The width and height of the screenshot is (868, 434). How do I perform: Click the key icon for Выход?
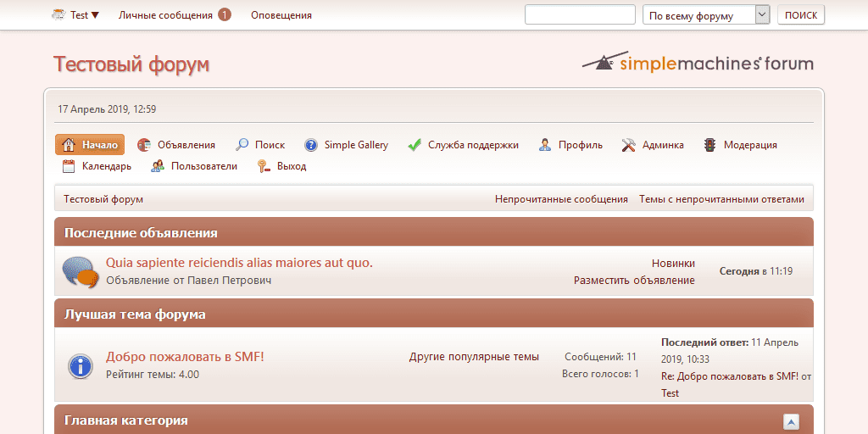click(264, 166)
